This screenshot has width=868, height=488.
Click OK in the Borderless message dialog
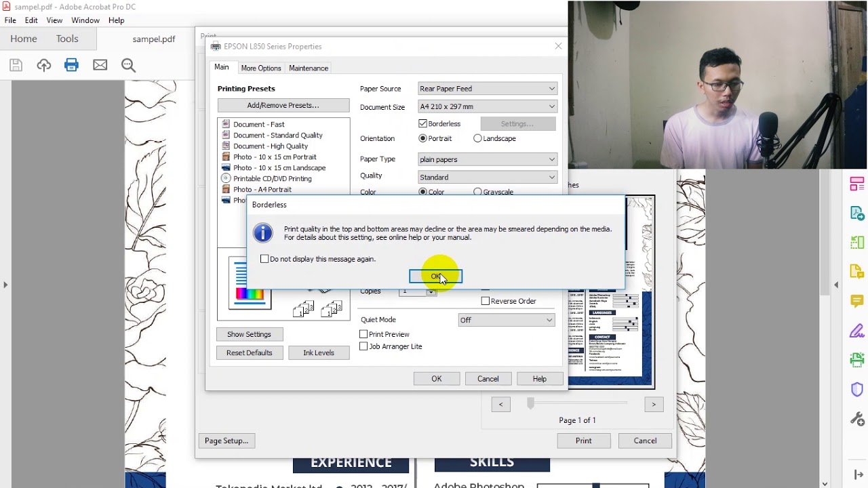click(435, 276)
